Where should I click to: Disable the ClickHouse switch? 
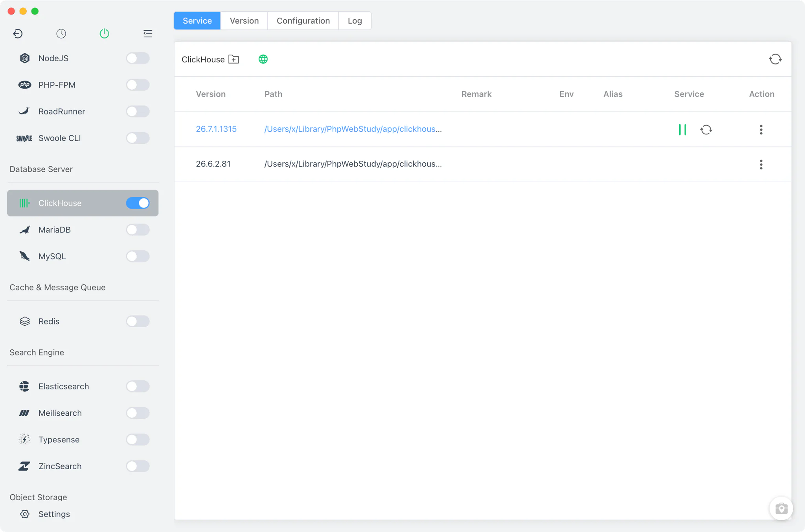click(138, 203)
